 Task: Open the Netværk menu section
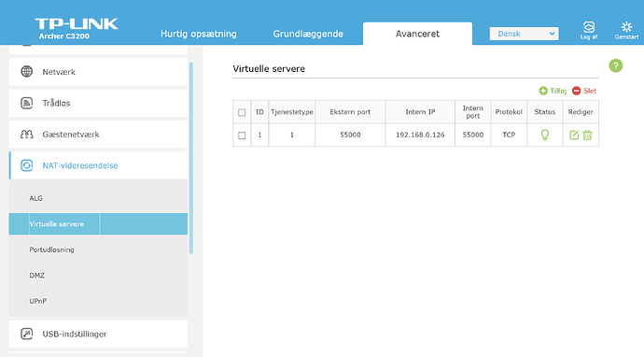tap(98, 72)
